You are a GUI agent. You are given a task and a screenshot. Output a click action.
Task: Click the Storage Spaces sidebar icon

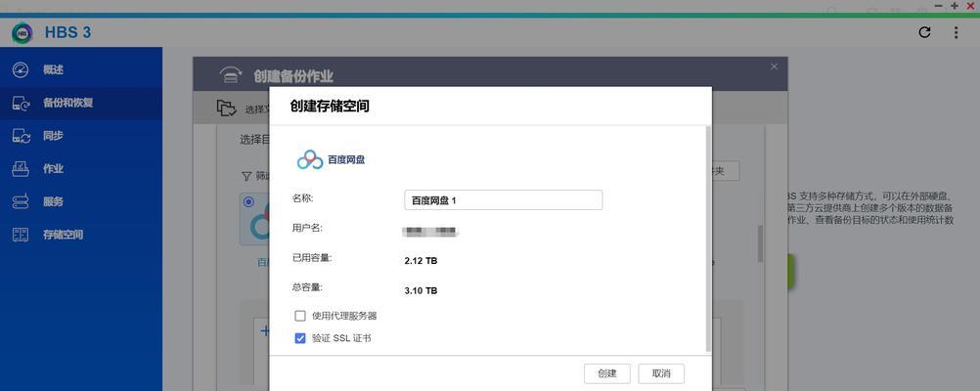tap(21, 235)
